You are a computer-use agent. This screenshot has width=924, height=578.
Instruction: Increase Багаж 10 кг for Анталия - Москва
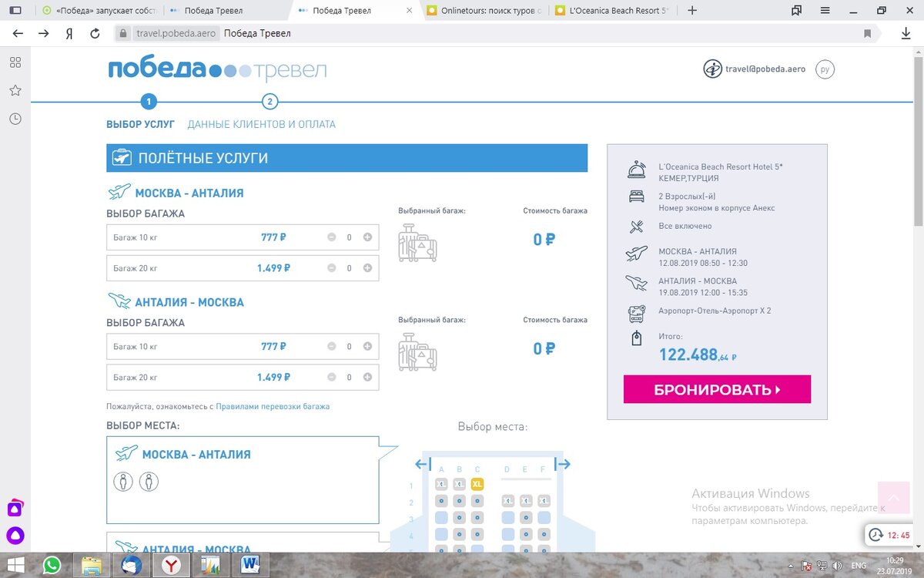[x=367, y=347]
